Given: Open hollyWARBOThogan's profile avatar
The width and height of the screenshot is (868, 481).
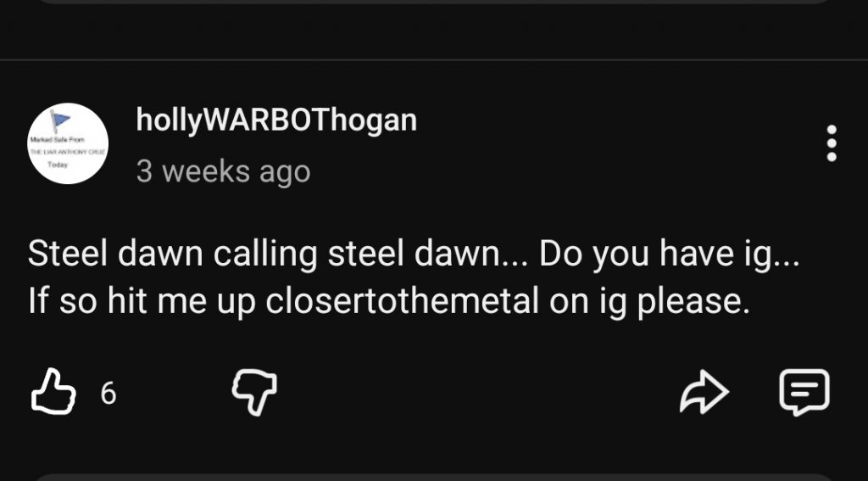Looking at the screenshot, I should [68, 143].
